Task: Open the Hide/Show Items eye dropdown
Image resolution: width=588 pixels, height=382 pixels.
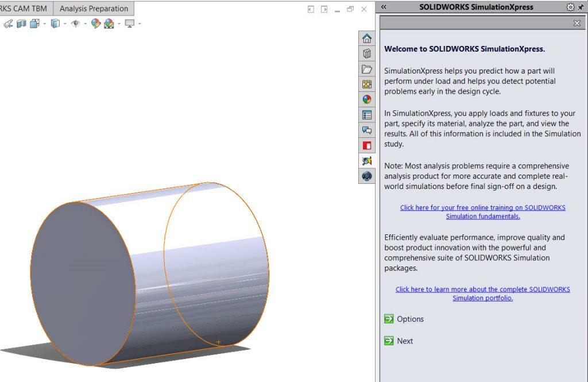Action: 86,24
